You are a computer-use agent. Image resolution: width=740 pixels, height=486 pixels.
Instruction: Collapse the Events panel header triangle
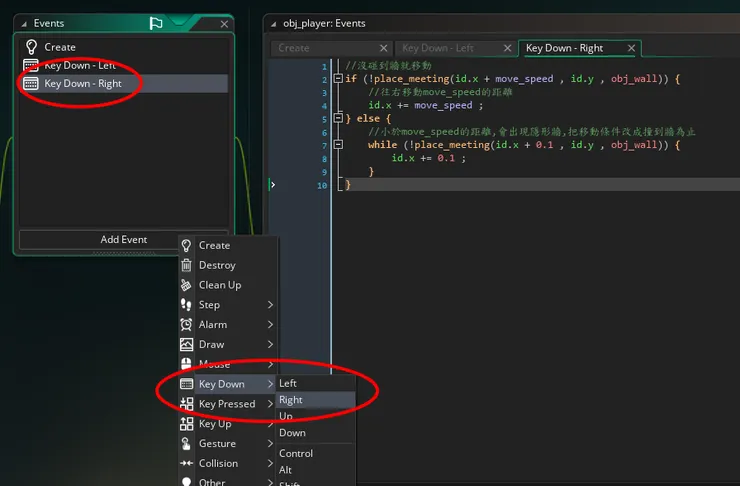24,24
